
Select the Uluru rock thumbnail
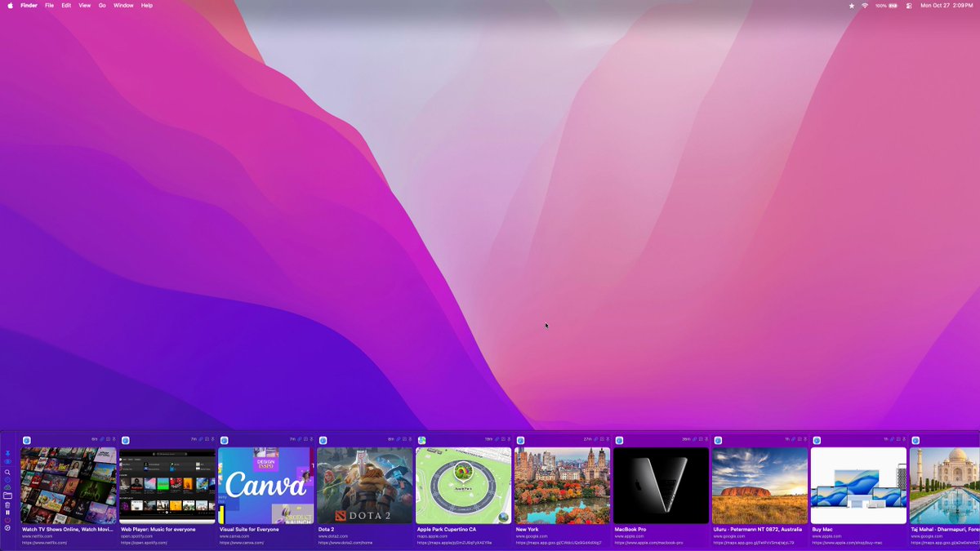pos(760,486)
